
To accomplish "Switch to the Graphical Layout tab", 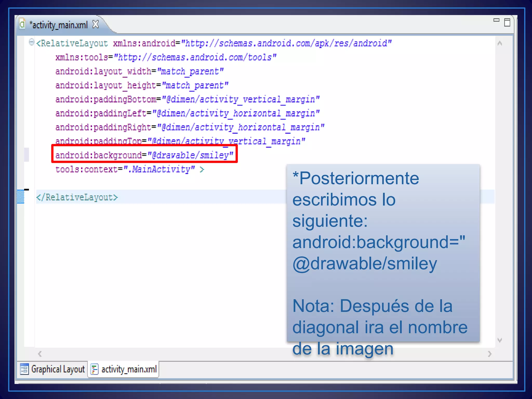I will point(58,369).
